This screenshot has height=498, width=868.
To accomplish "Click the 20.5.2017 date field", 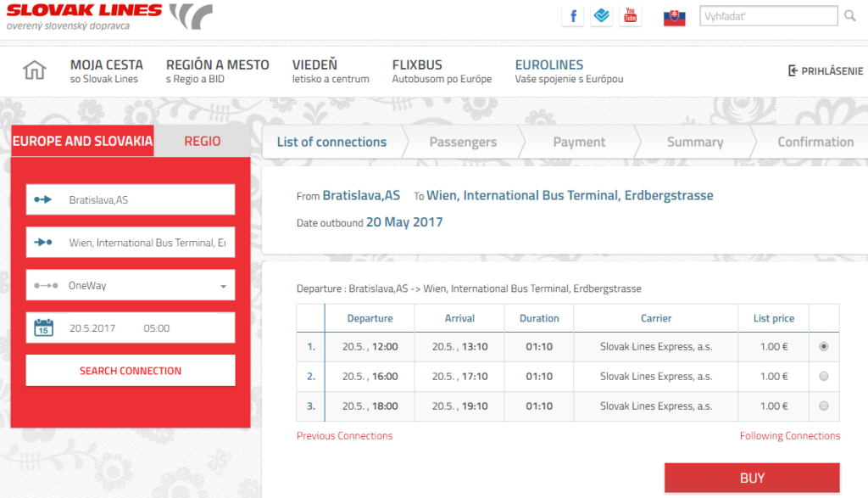I will coord(92,328).
